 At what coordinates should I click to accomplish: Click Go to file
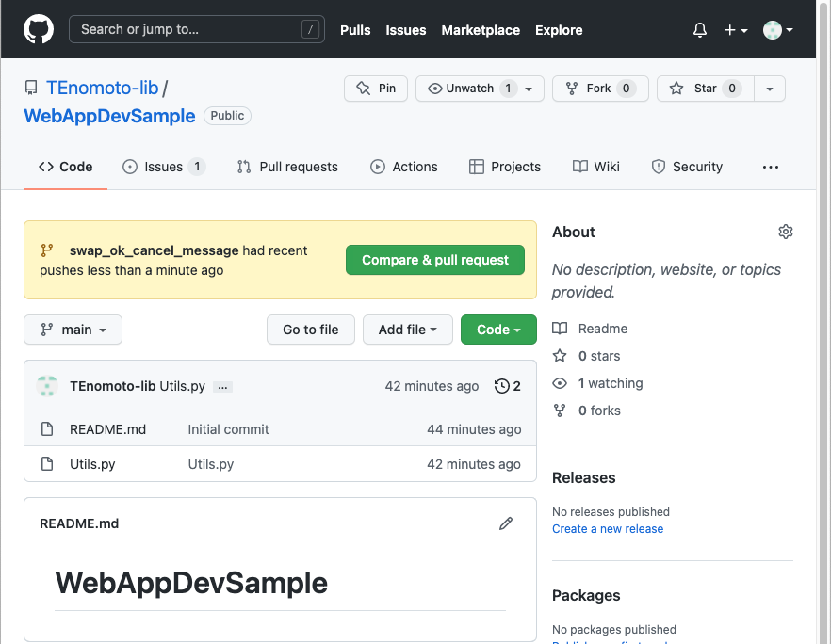(311, 330)
